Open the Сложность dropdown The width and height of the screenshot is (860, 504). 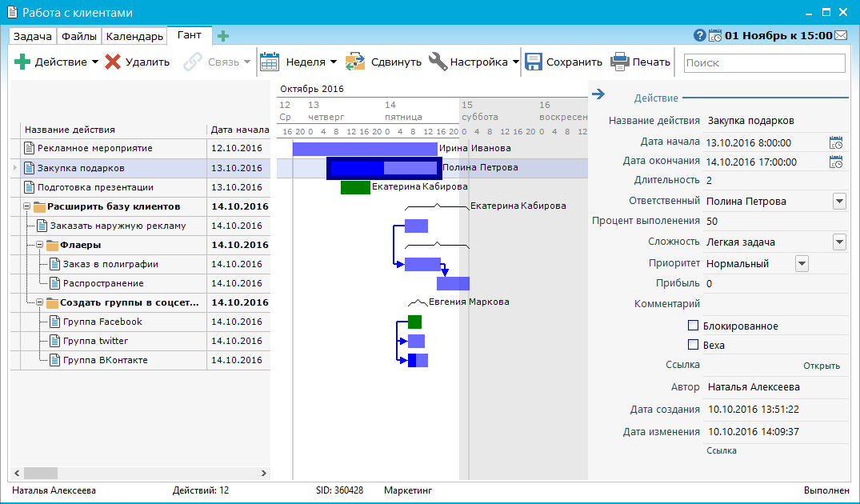(839, 242)
